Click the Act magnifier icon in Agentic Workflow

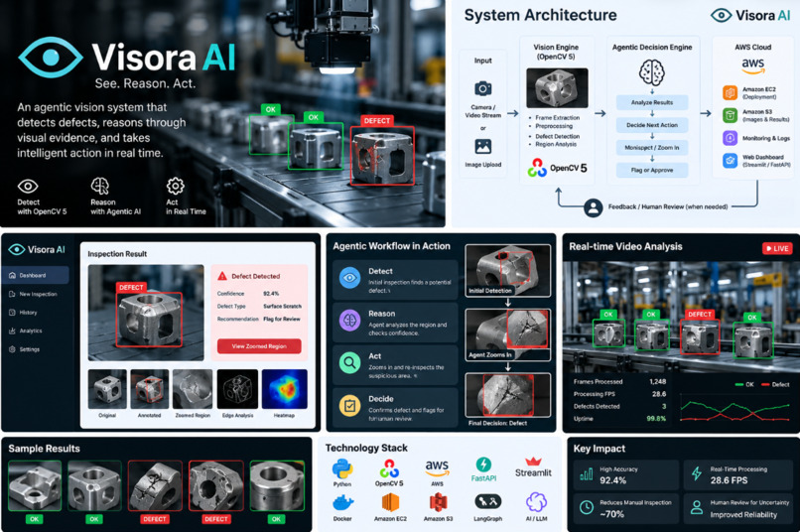coord(349,363)
